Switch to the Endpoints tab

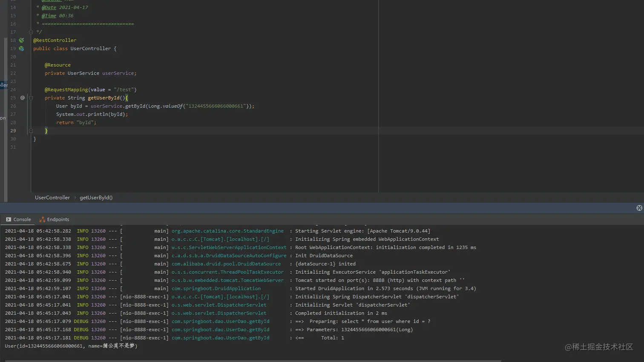pos(54,219)
